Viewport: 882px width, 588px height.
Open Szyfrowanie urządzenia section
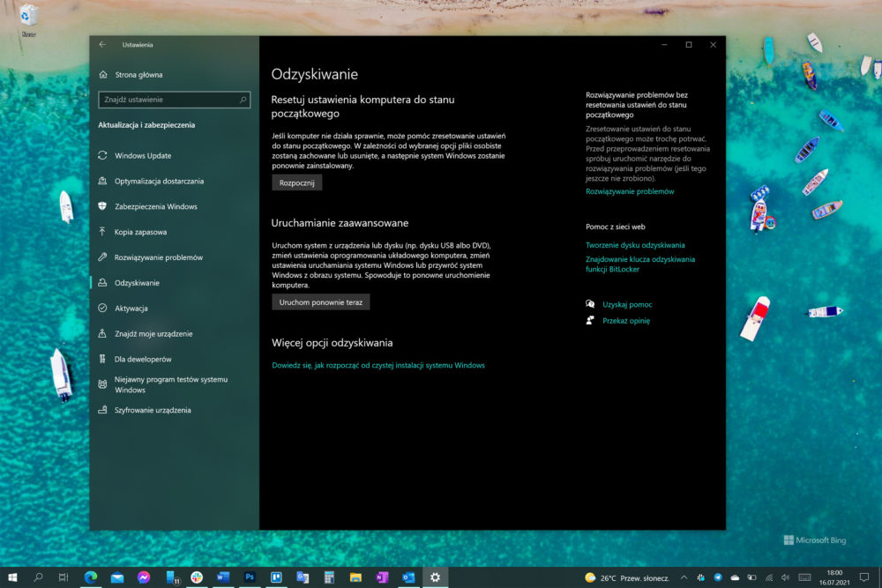click(153, 410)
